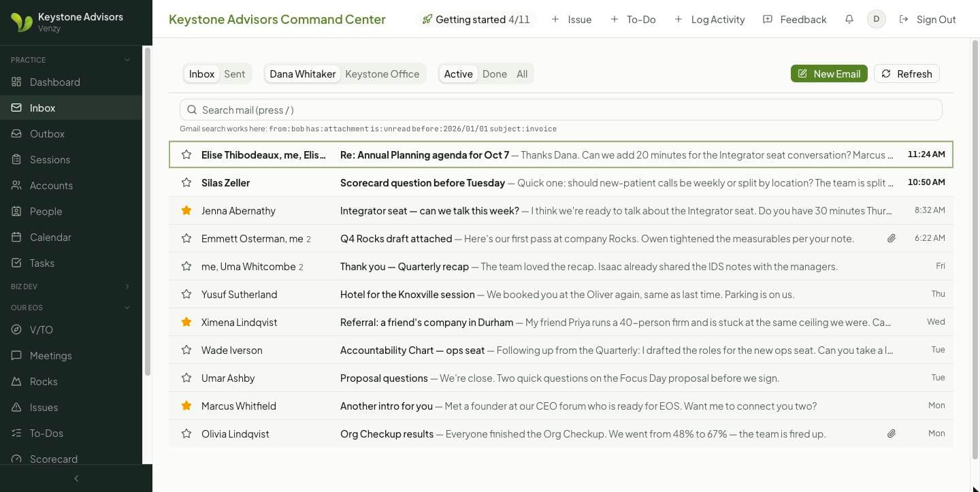
Task: Star the Wade Iverson email
Action: click(x=186, y=350)
